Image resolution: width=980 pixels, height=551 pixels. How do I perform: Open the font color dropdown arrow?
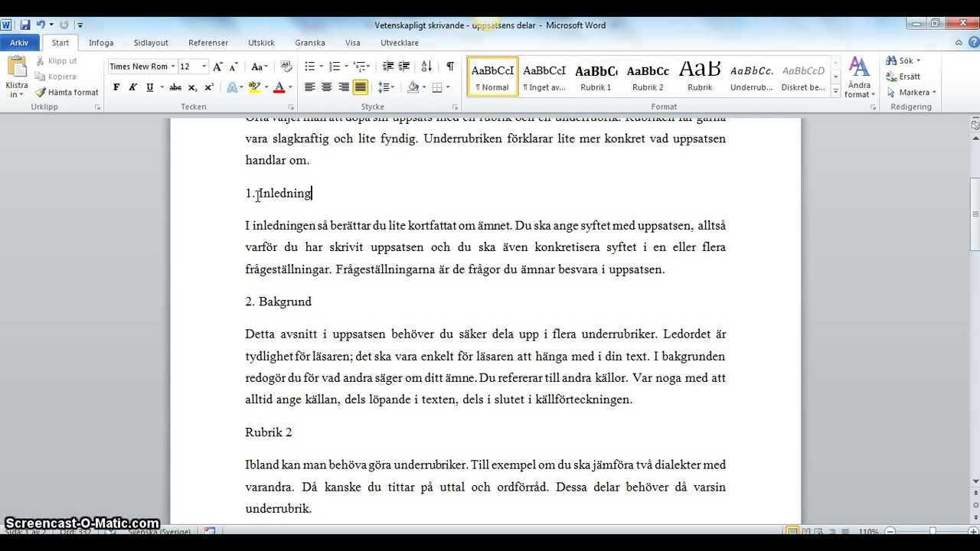point(289,87)
